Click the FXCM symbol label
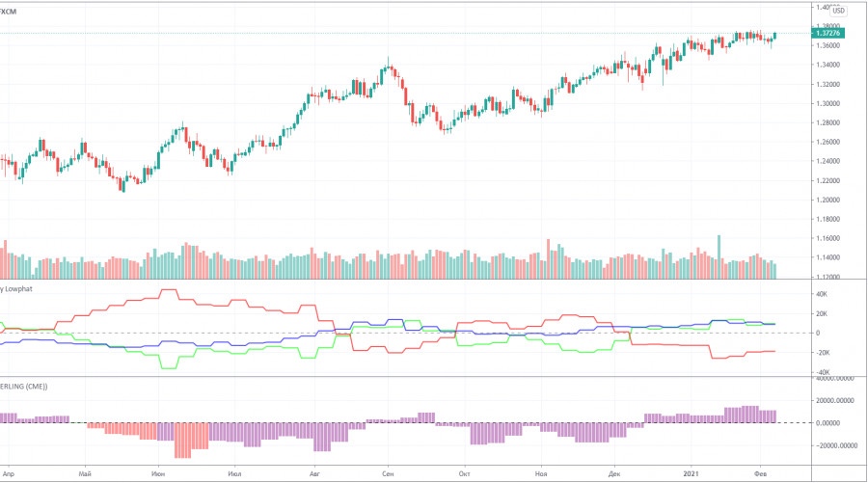 8,11
